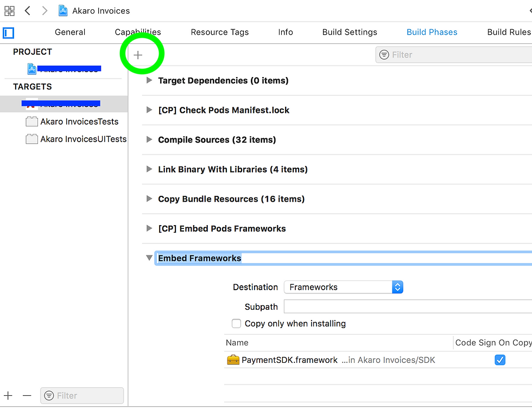Select the Build Phases tab
The width and height of the screenshot is (532, 410).
click(x=432, y=32)
